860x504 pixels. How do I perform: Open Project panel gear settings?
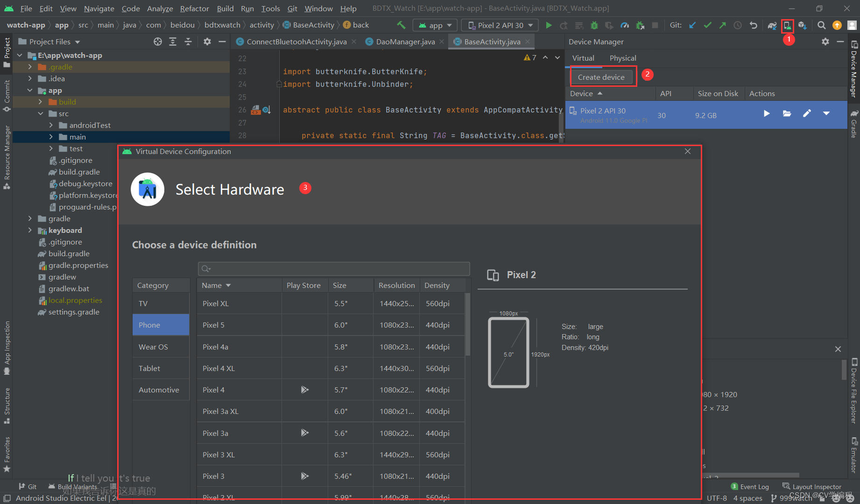207,42
